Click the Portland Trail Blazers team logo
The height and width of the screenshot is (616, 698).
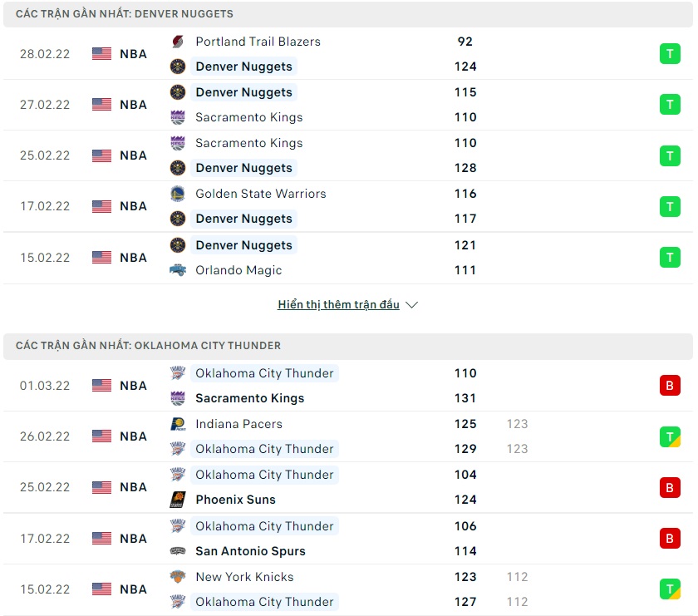tap(177, 42)
